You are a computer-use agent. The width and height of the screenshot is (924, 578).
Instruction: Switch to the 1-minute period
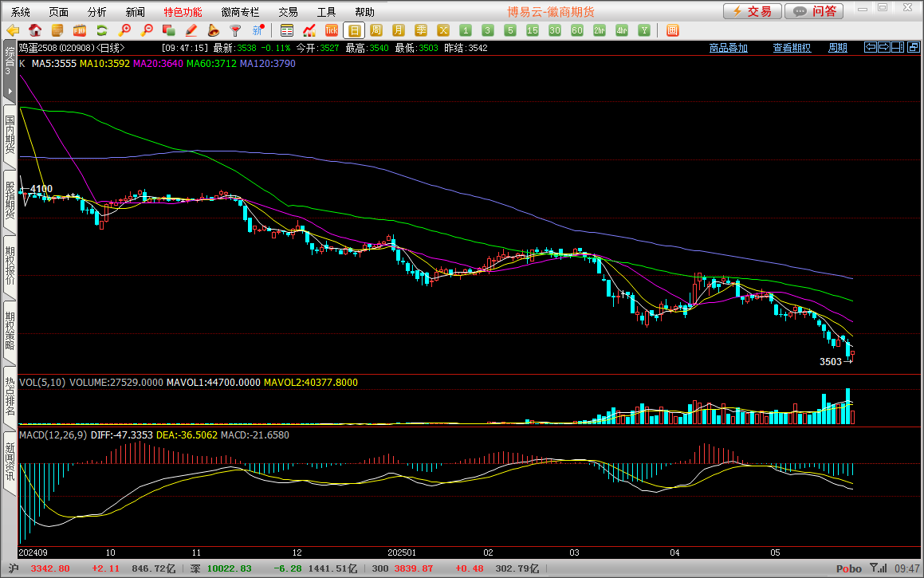(x=466, y=30)
